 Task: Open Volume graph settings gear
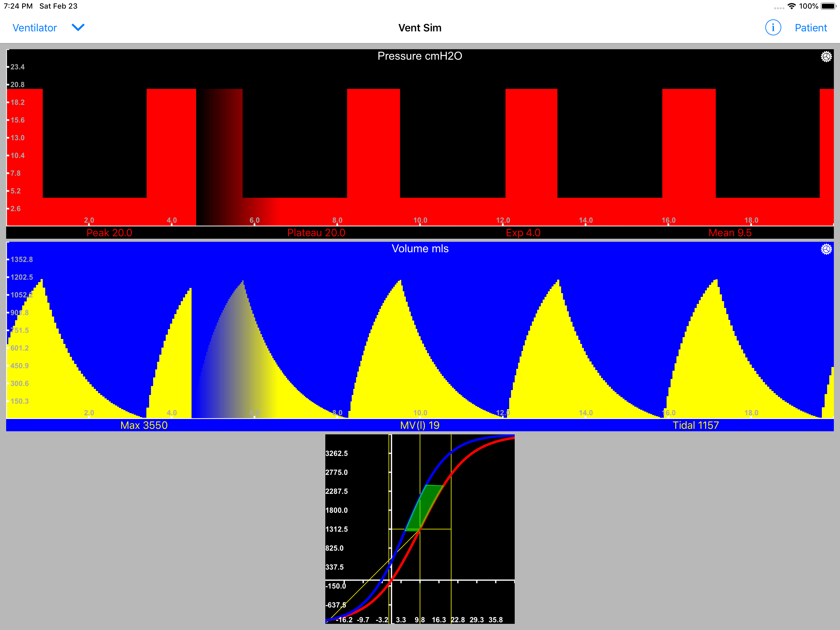(x=826, y=249)
